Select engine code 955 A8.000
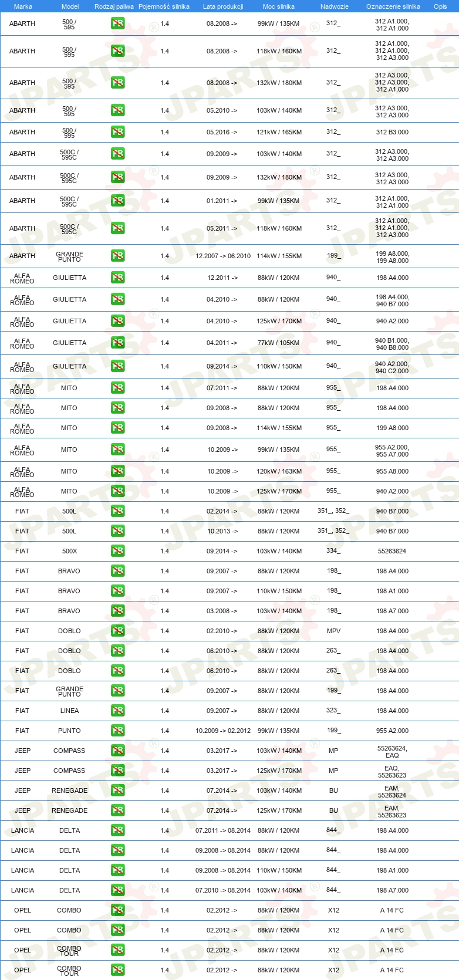The image size is (459, 980). coord(392,471)
